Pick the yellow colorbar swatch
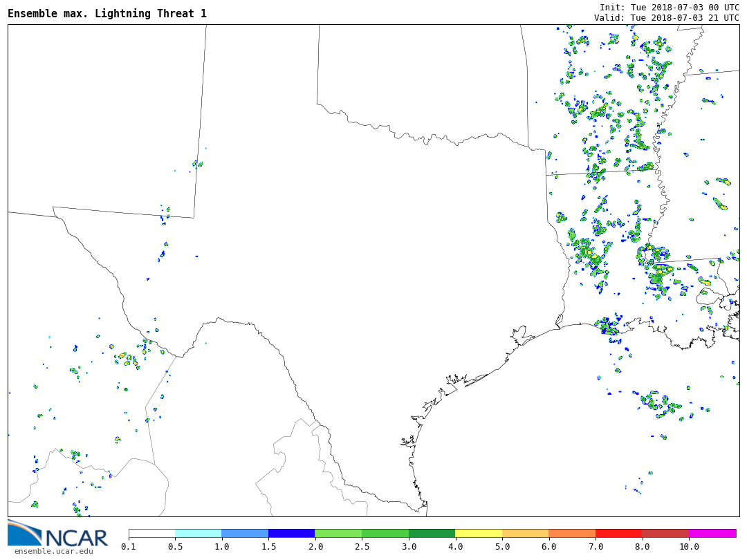This screenshot has height=560, width=747. coord(479,534)
